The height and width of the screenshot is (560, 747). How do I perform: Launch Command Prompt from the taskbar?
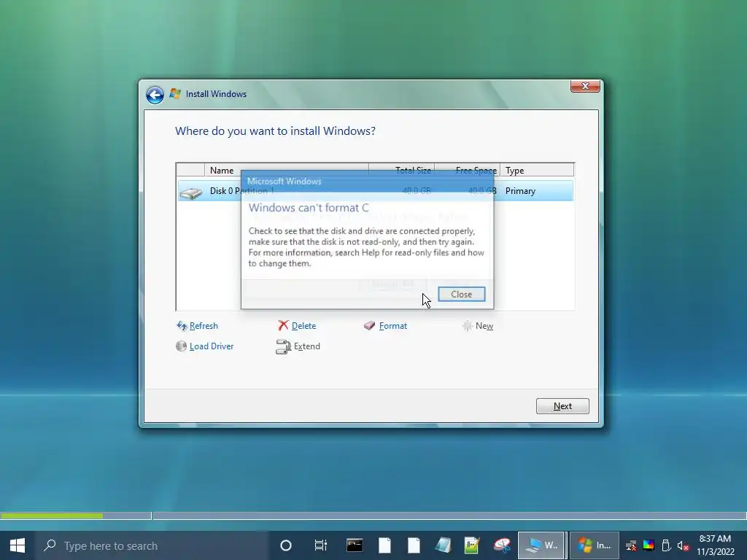click(x=354, y=545)
